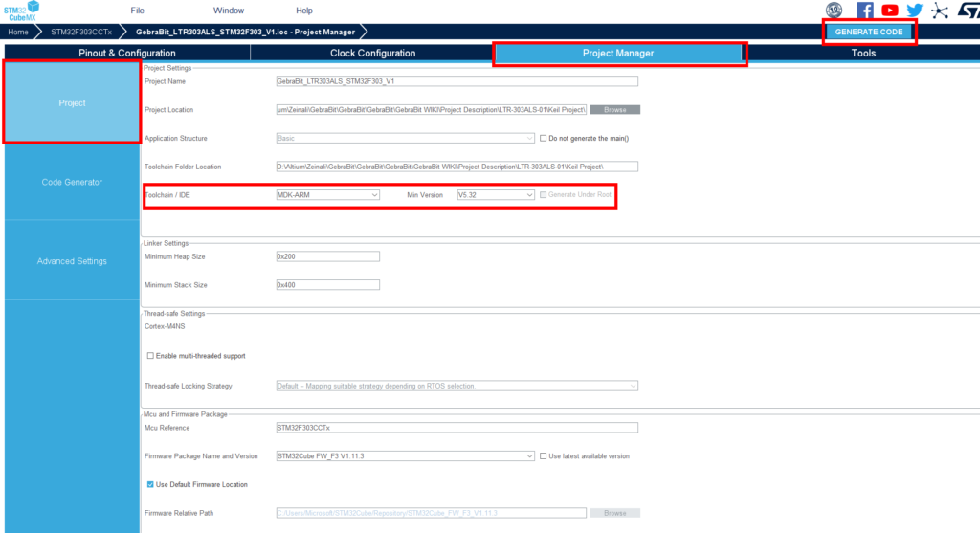
Task: Click the Linker Settings group label
Action: pyautogui.click(x=166, y=243)
